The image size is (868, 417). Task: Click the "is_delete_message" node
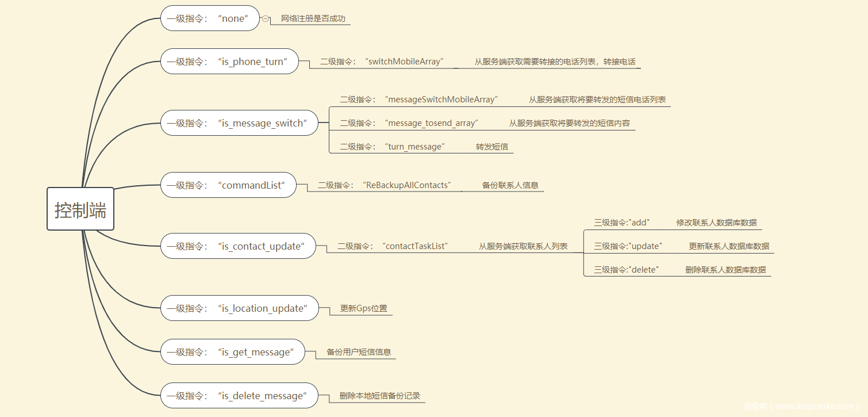[x=239, y=396]
